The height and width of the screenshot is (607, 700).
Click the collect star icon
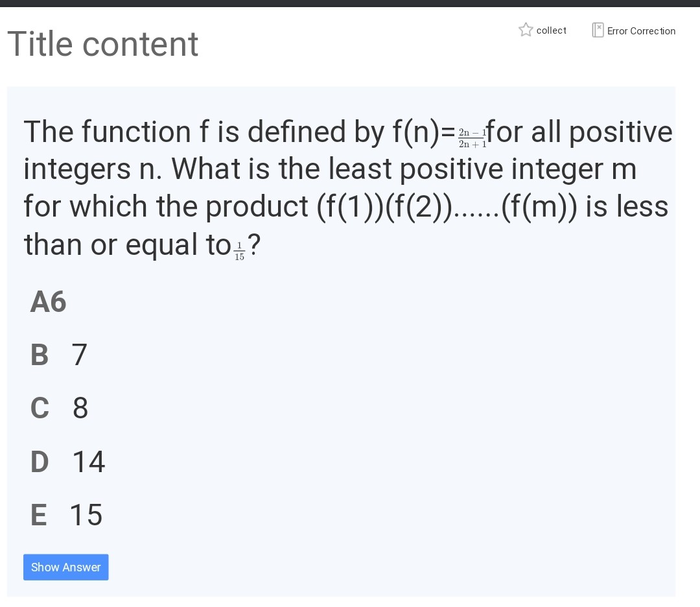pos(526,30)
